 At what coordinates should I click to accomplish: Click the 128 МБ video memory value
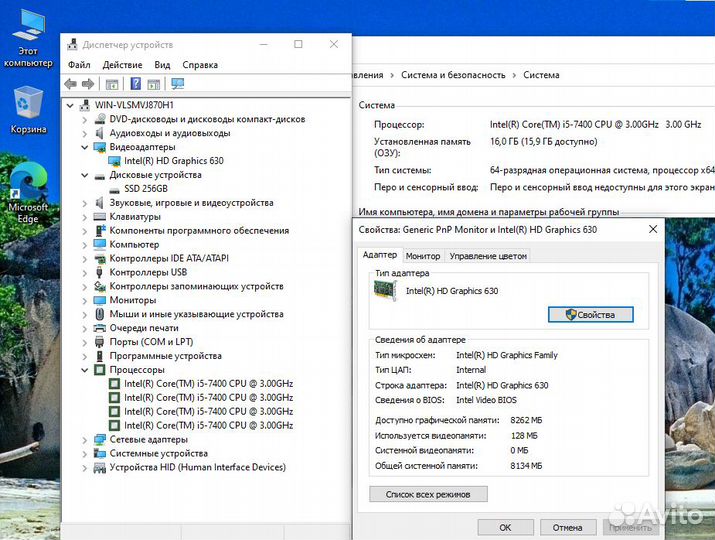524,436
